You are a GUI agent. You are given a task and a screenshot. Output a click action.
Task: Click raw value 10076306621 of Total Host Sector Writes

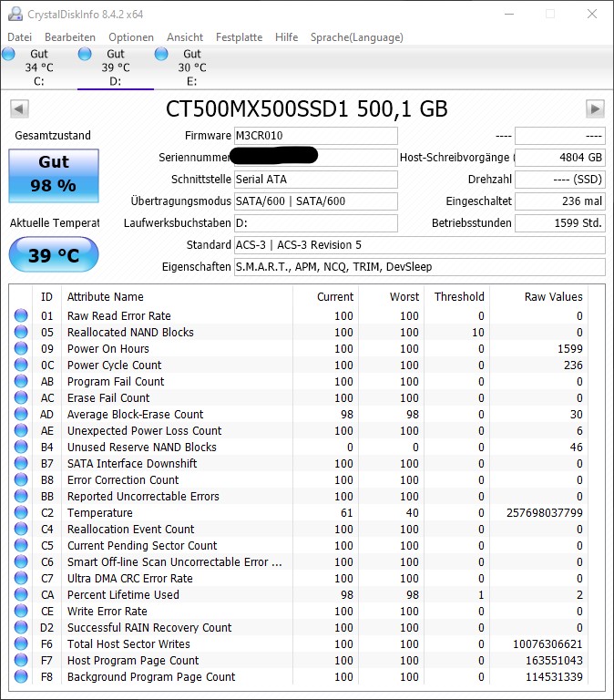pos(547,643)
